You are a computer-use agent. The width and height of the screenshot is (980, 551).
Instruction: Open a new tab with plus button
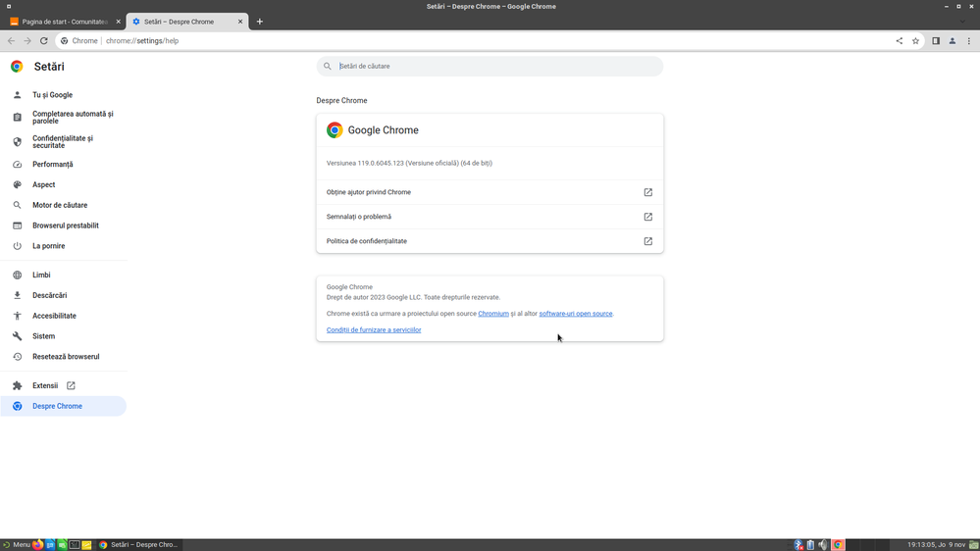(x=260, y=21)
